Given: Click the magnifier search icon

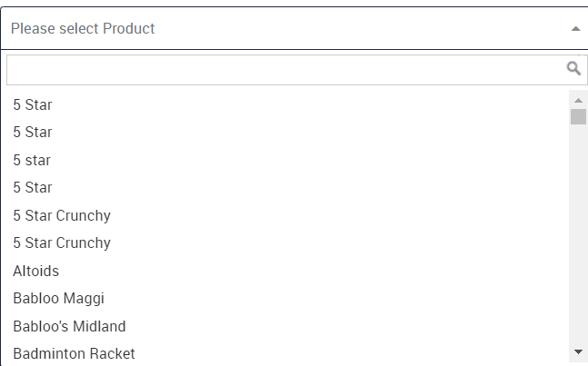Looking at the screenshot, I should [x=573, y=68].
